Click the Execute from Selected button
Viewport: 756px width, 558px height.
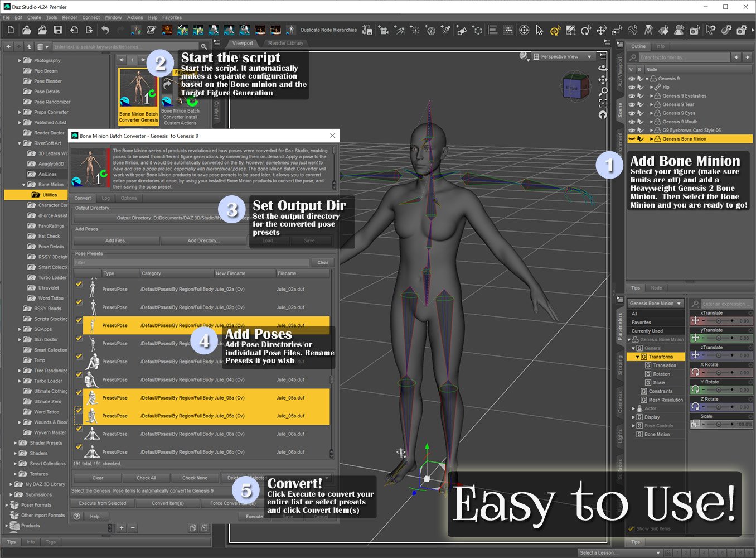(101, 503)
